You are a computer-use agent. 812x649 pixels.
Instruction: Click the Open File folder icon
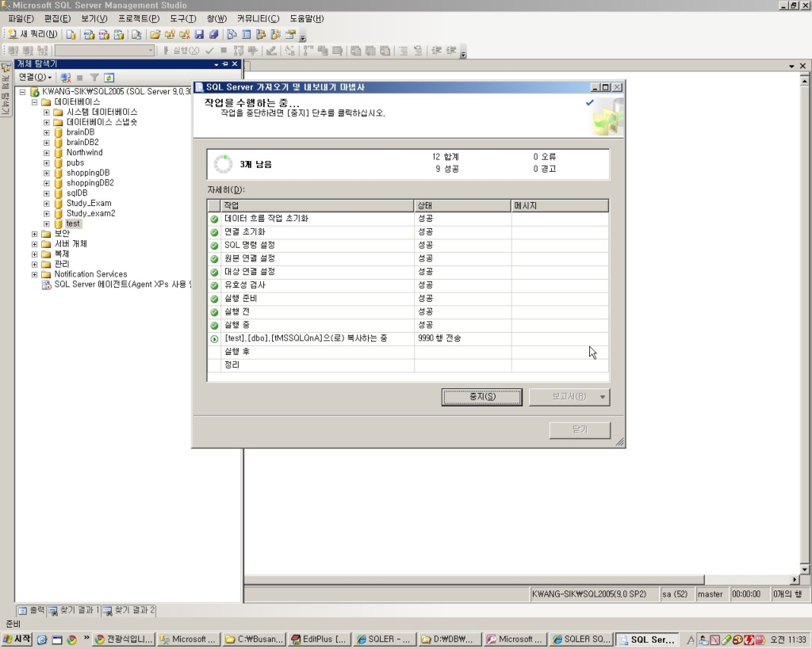[155, 35]
